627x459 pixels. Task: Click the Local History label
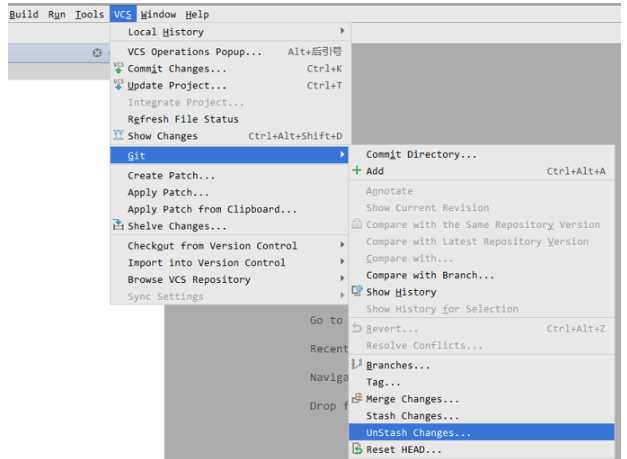pos(166,32)
